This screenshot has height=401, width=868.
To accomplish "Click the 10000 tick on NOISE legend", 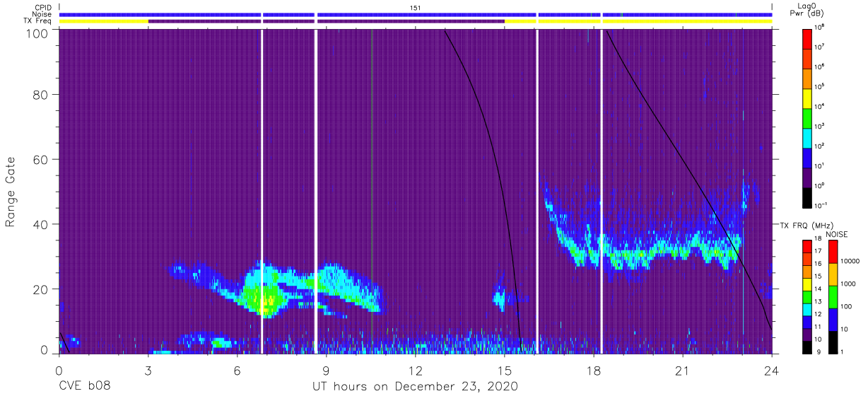I will [850, 262].
